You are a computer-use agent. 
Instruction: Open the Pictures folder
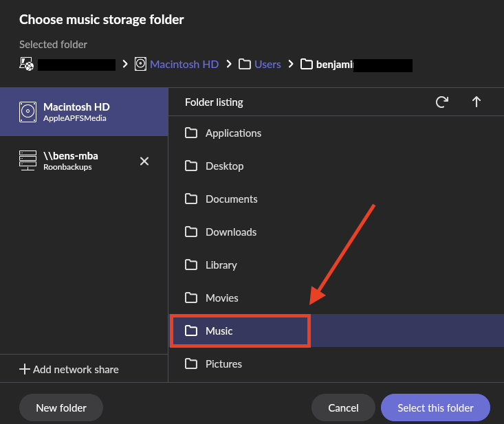(x=336, y=364)
